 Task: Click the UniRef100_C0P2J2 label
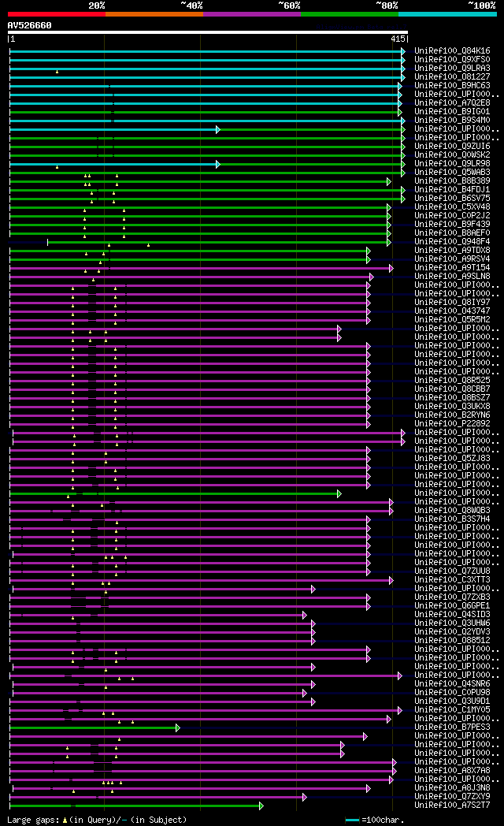click(452, 215)
